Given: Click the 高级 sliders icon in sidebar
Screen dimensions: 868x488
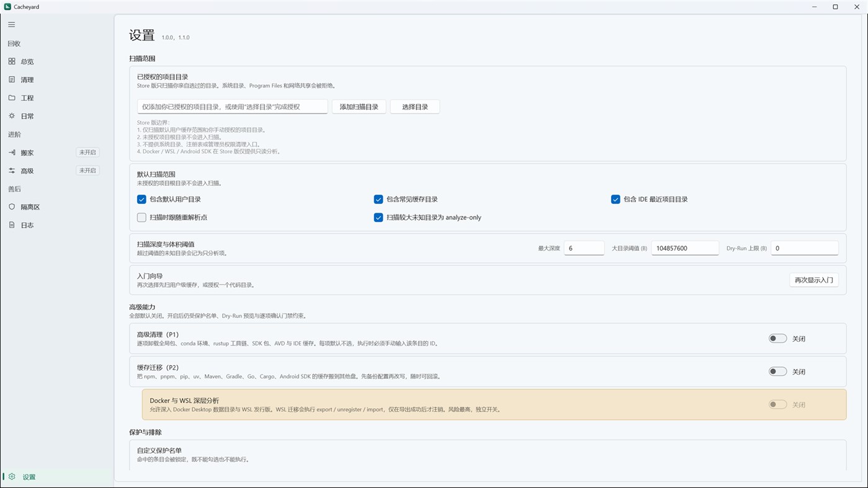Looking at the screenshot, I should click(x=12, y=171).
